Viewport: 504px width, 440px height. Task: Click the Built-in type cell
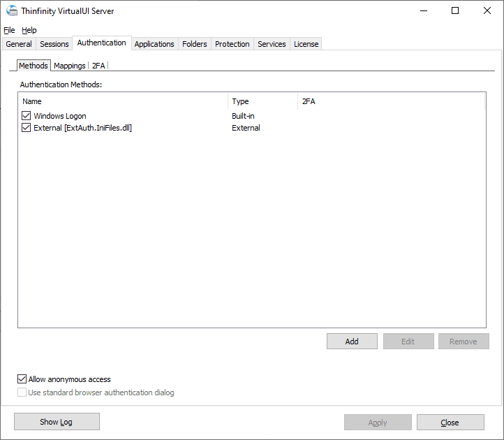click(x=243, y=116)
